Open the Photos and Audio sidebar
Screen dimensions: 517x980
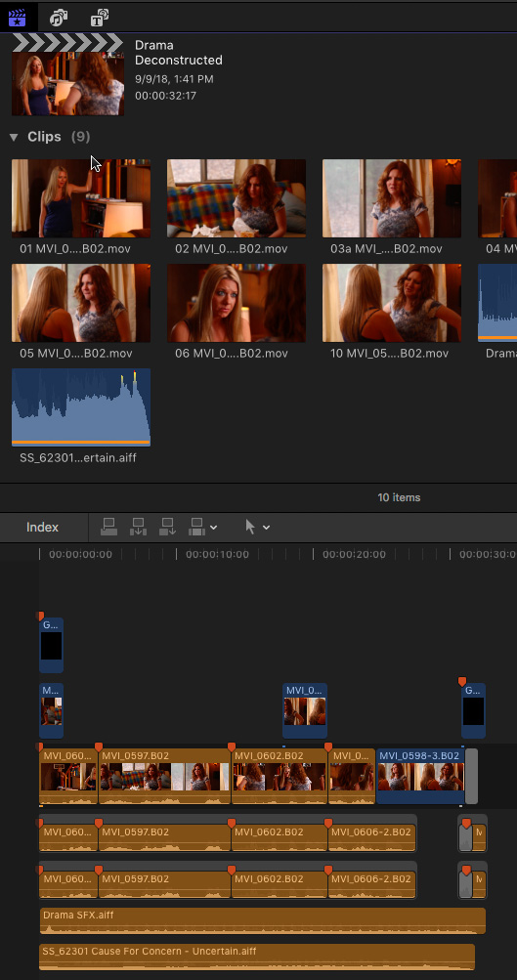59,18
